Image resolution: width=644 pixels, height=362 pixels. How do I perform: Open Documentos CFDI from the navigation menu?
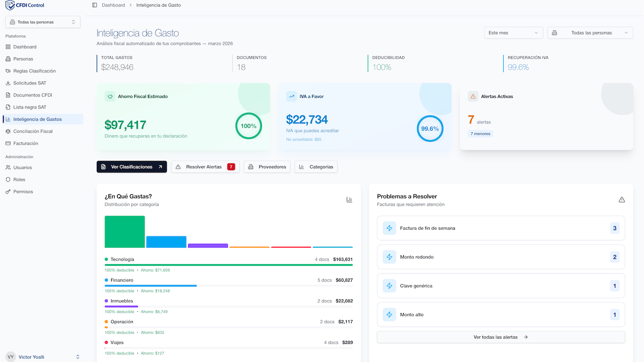(x=9, y=95)
